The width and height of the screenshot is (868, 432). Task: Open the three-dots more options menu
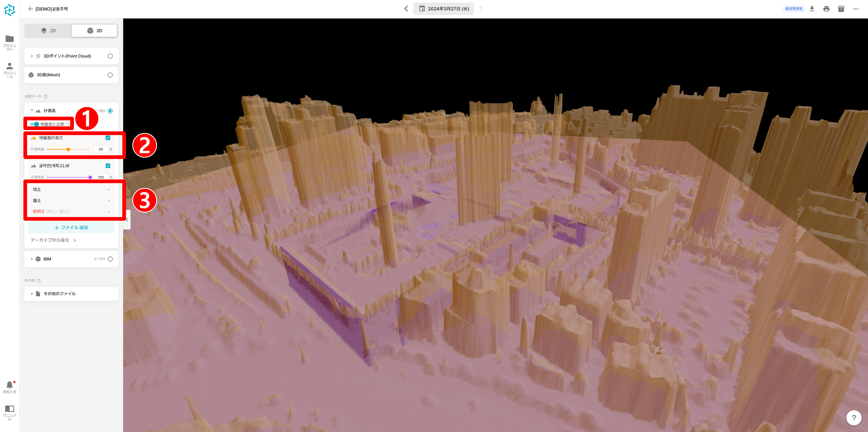856,9
